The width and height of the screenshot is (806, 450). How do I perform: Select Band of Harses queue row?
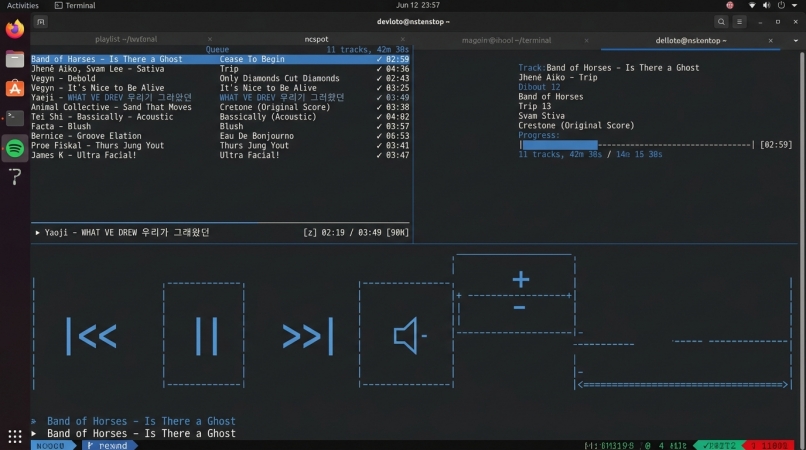point(220,59)
